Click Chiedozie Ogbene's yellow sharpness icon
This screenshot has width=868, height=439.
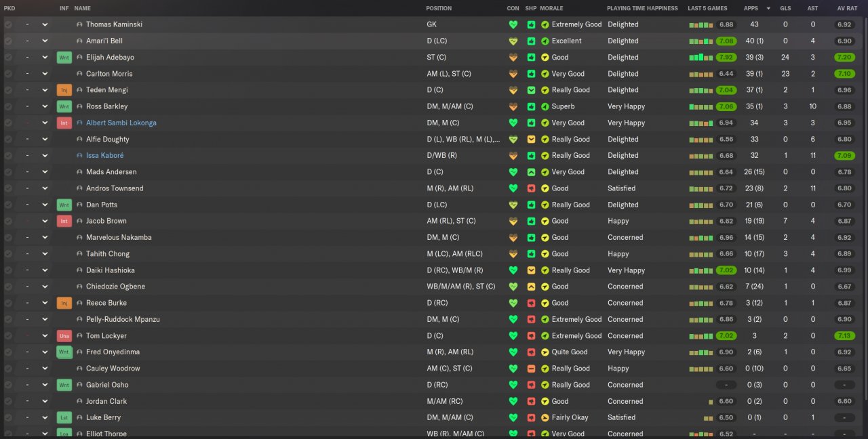click(x=532, y=287)
